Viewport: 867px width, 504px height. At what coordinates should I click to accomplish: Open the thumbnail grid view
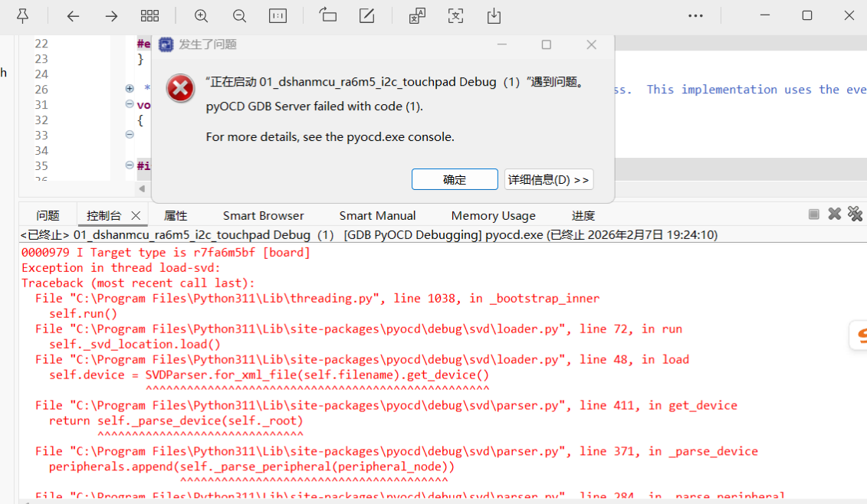pos(149,16)
